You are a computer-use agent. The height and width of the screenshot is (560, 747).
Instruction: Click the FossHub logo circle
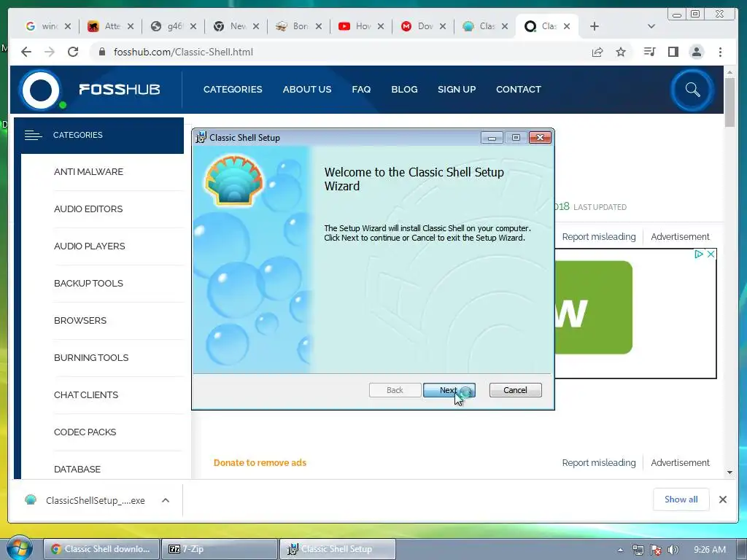(41, 90)
